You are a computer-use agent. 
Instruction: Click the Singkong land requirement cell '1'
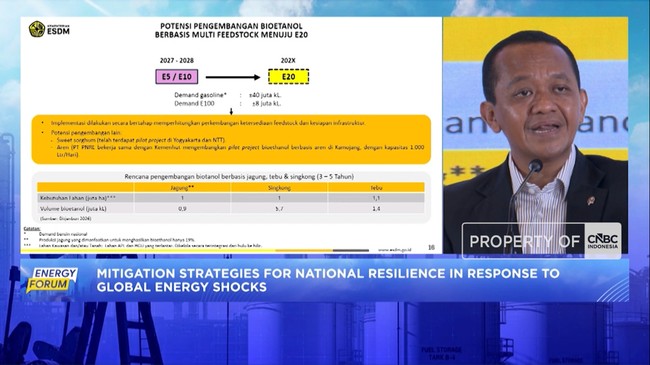pos(279,198)
